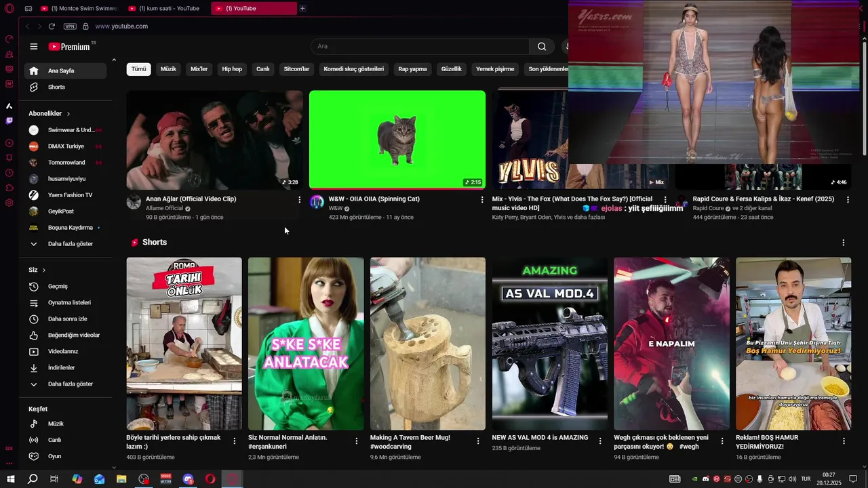Open the VPN badge in address bar
The width and height of the screenshot is (868, 488).
pyautogui.click(x=70, y=26)
